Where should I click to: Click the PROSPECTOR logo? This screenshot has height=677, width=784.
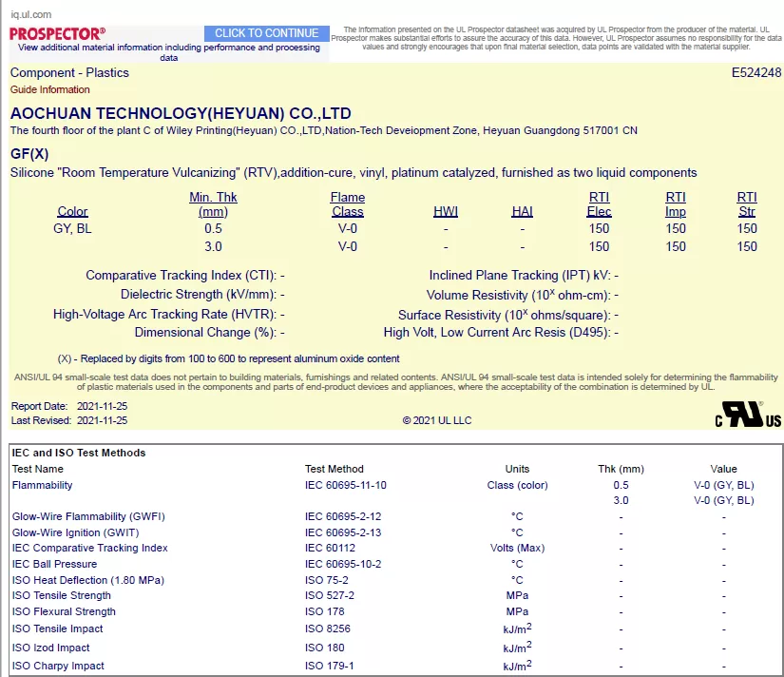(57, 33)
